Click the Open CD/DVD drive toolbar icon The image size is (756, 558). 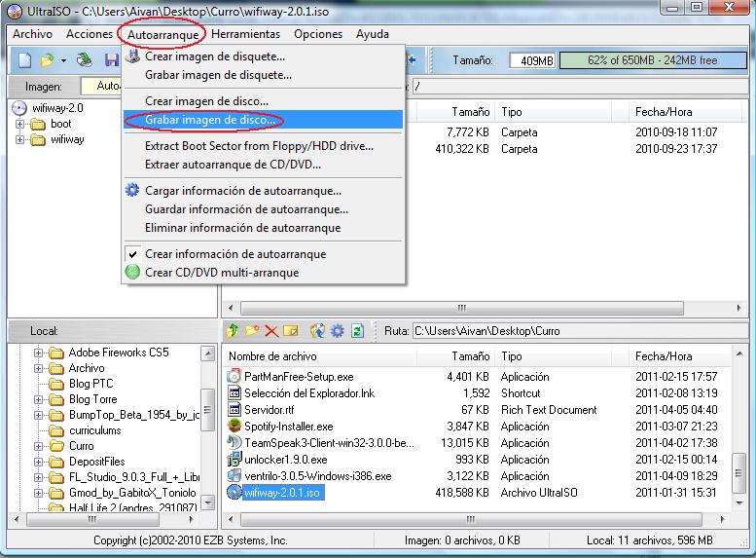(x=85, y=59)
